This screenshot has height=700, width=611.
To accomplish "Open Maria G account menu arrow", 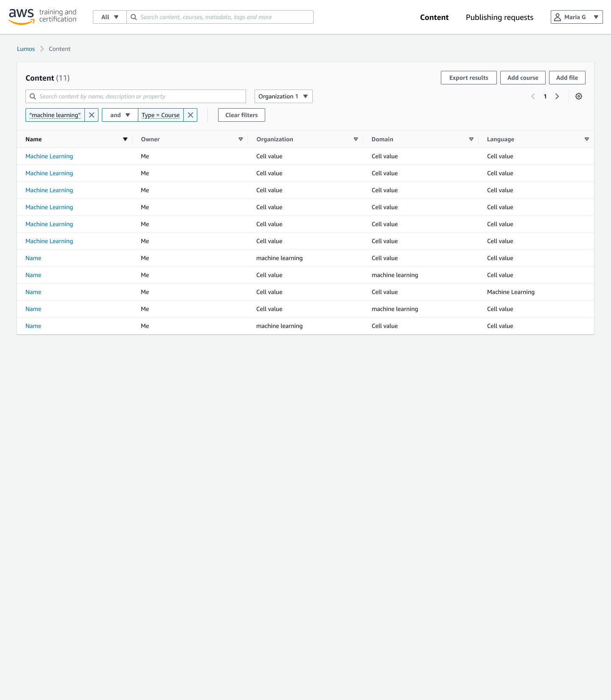I will point(596,17).
